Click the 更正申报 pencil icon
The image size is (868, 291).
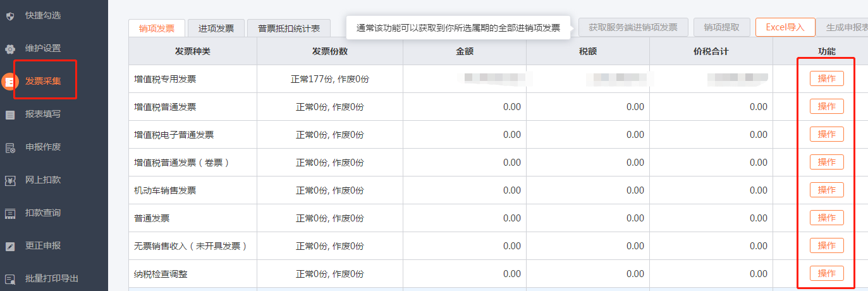10,246
